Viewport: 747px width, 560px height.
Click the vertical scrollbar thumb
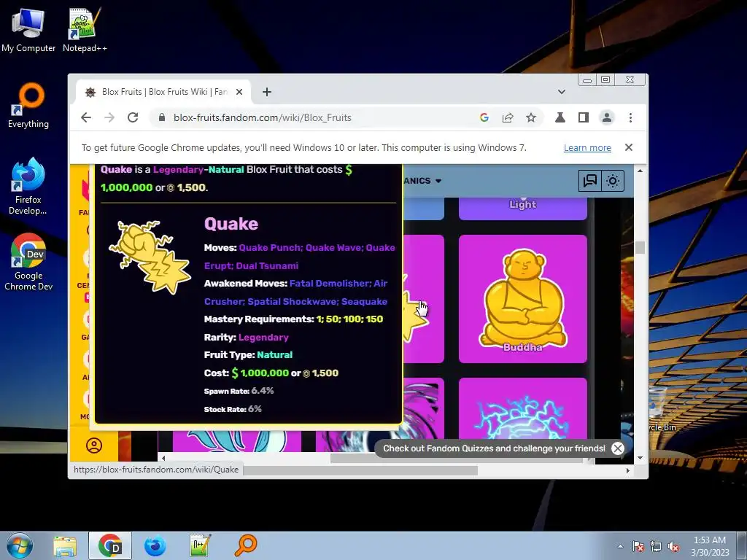tap(640, 248)
